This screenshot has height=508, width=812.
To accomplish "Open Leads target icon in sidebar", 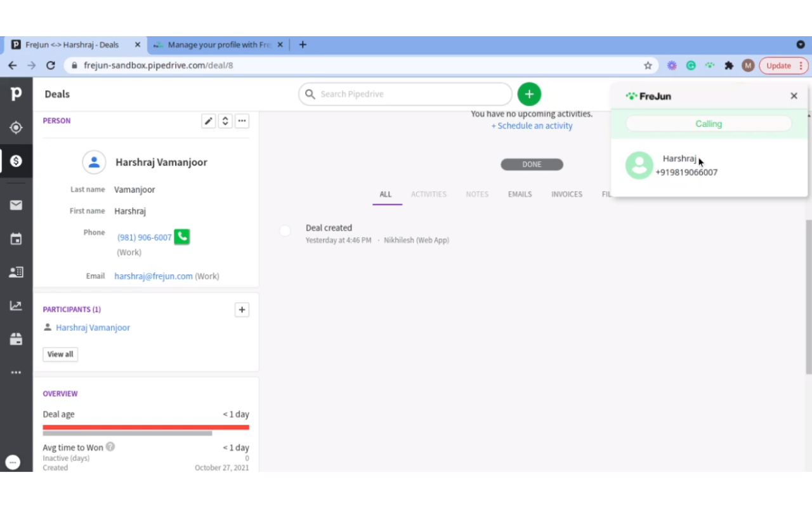I will tap(16, 128).
